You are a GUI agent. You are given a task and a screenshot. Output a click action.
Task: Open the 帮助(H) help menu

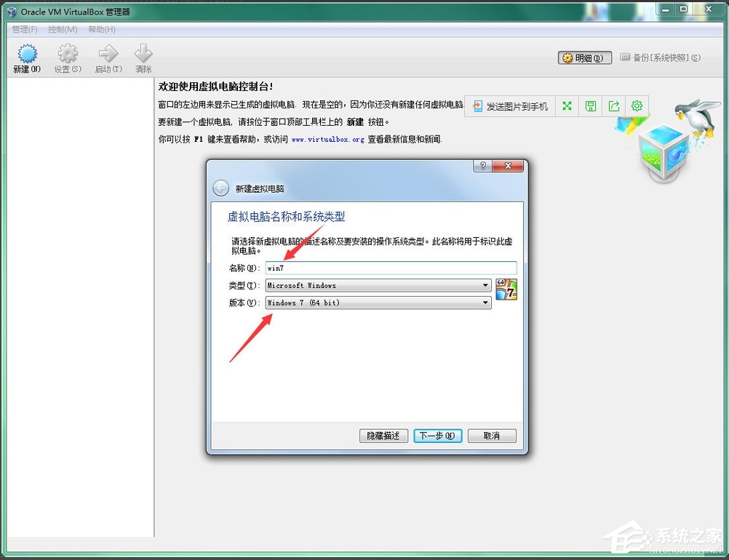pyautogui.click(x=102, y=29)
